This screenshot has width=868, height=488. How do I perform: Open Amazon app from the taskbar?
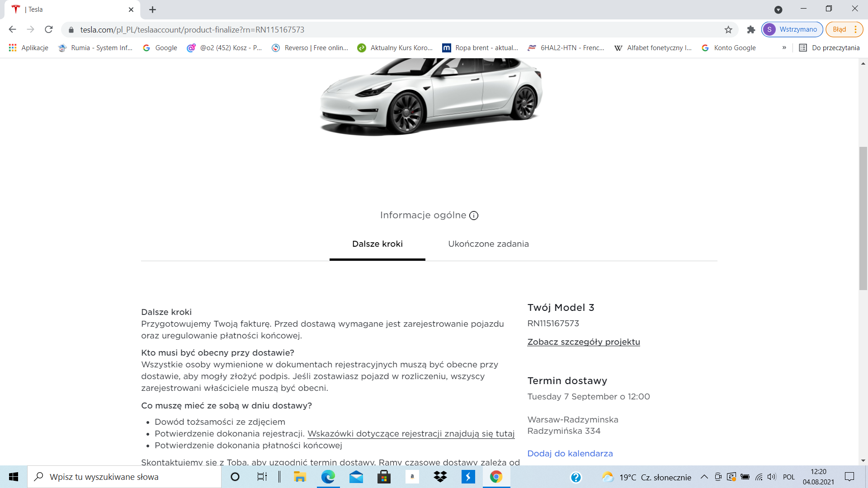412,477
